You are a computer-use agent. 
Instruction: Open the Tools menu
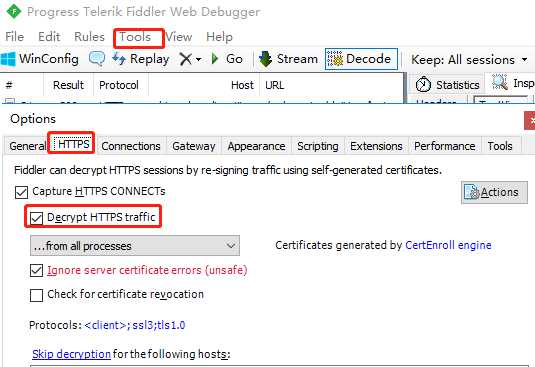(135, 36)
